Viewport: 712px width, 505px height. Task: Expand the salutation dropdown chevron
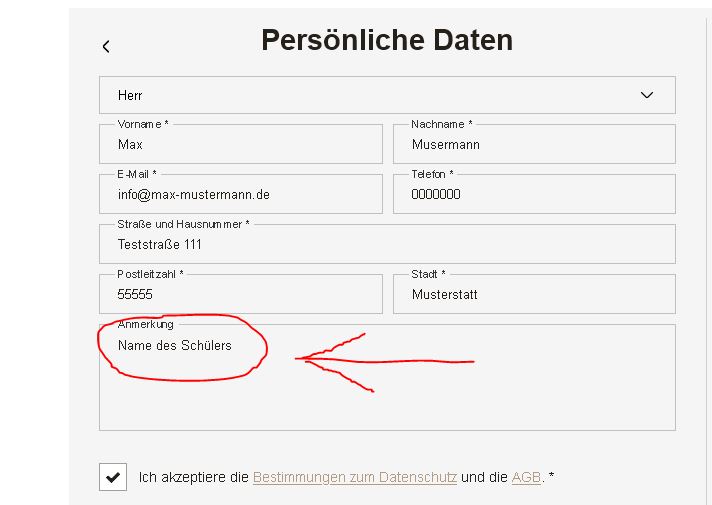[x=647, y=95]
